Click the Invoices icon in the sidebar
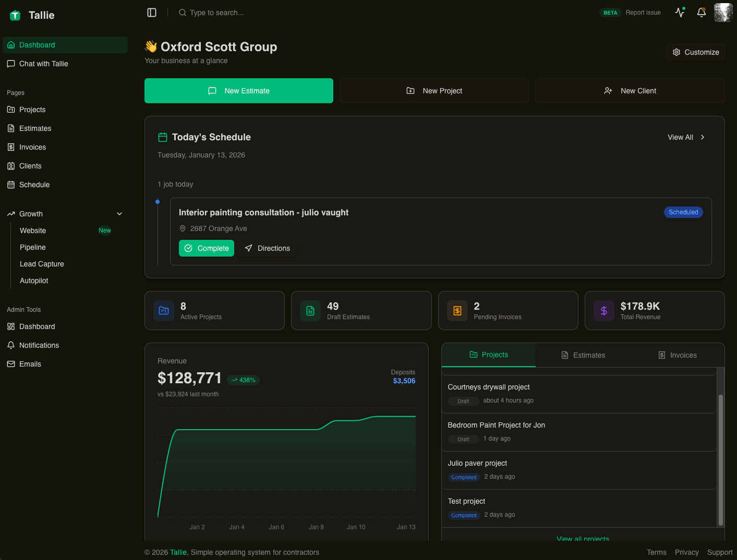This screenshot has width=737, height=560. coord(11,147)
